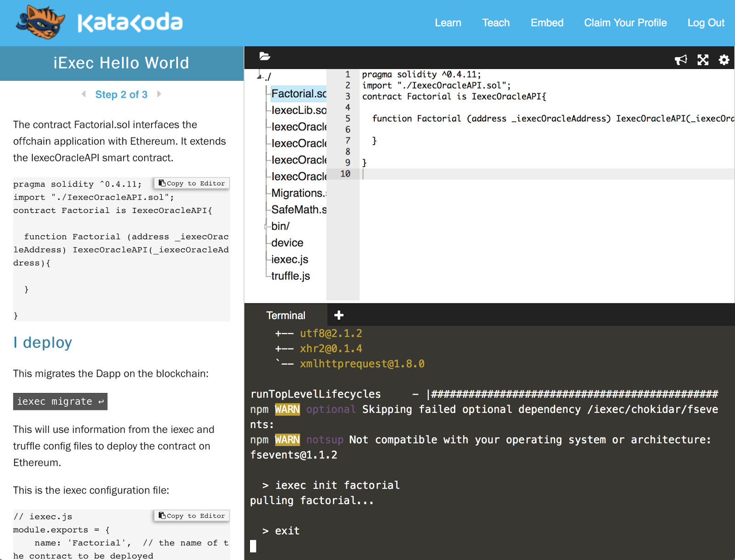The image size is (735, 560).
Task: Place cursor on editor line 10
Action: [x=547, y=174]
